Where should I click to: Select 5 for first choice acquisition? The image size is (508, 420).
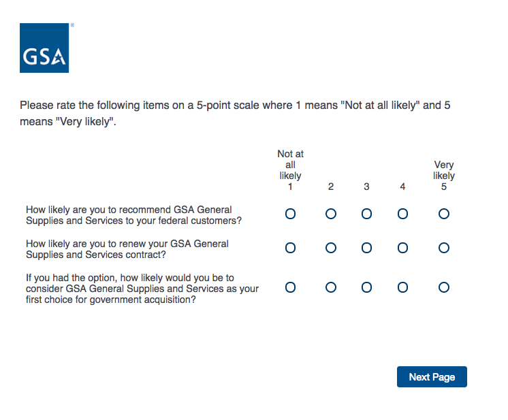tap(444, 287)
